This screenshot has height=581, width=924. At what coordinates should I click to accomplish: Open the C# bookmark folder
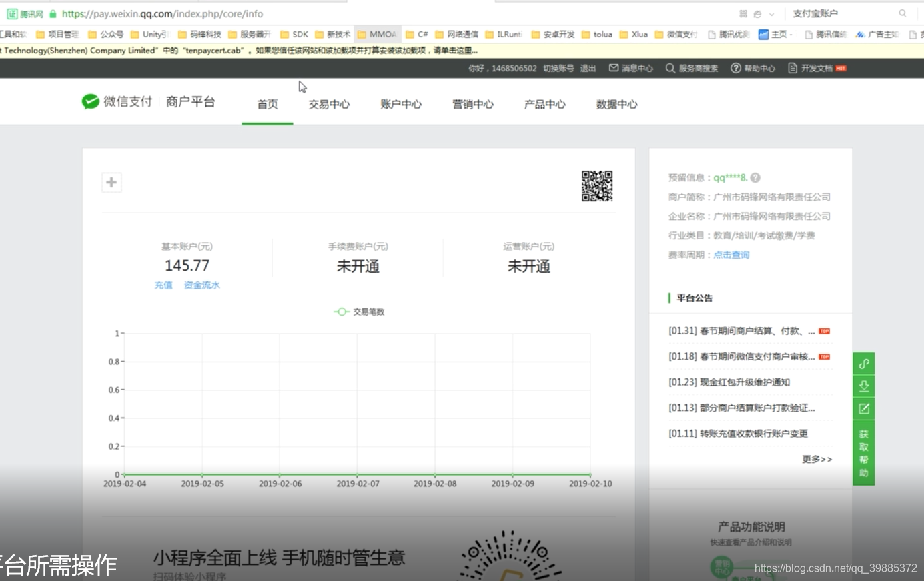tap(417, 34)
